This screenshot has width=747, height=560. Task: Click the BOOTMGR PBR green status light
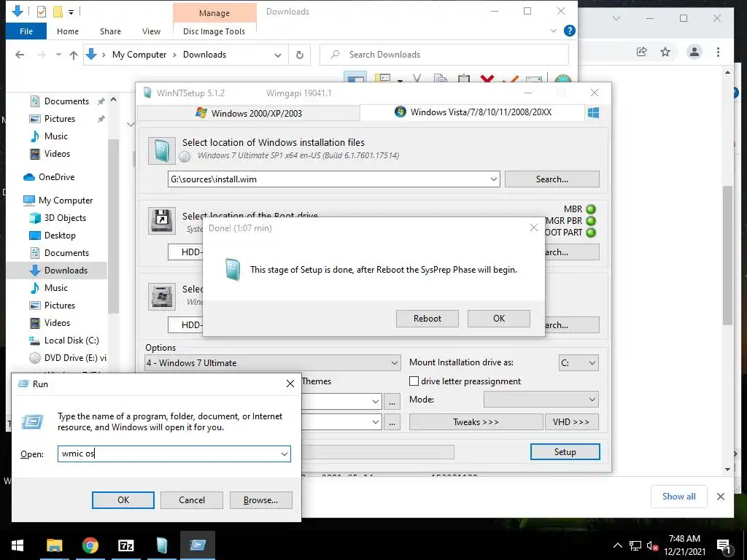591,221
